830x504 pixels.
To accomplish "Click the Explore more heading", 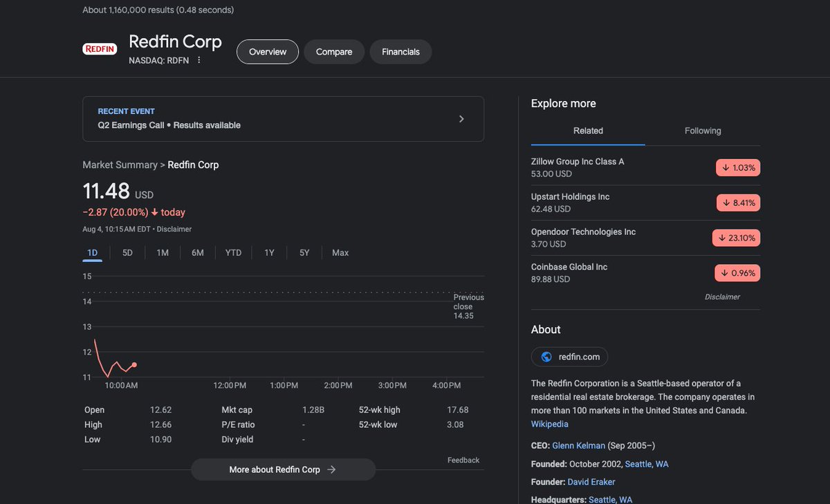I will click(x=563, y=103).
